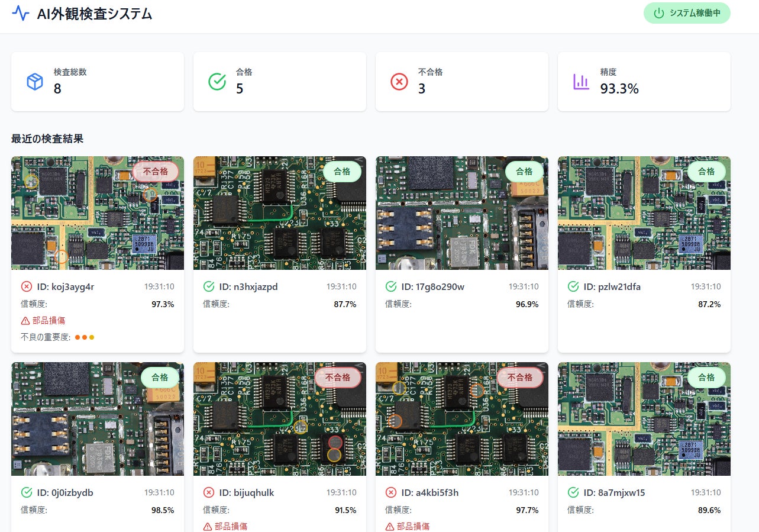Screen dimensions: 759x532
Task: Click the 合格 badge on 17g8o290w image
Action: coord(524,172)
